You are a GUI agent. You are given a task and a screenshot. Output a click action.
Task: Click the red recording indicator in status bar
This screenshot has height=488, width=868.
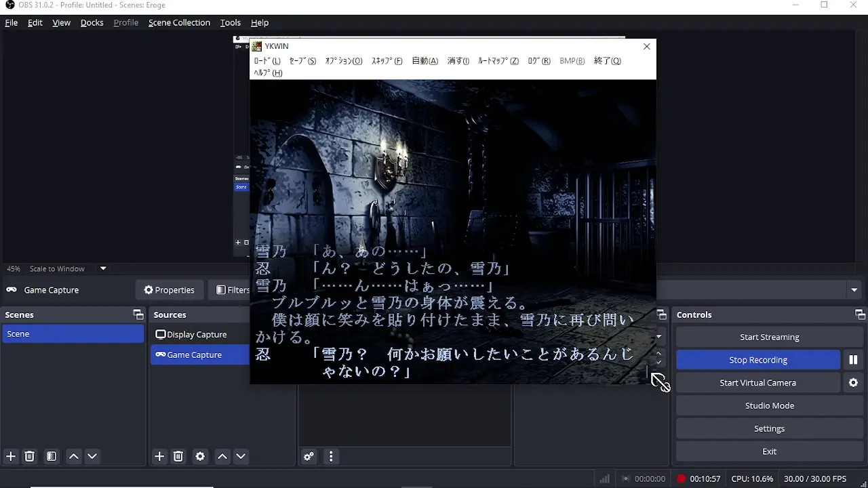(x=682, y=479)
